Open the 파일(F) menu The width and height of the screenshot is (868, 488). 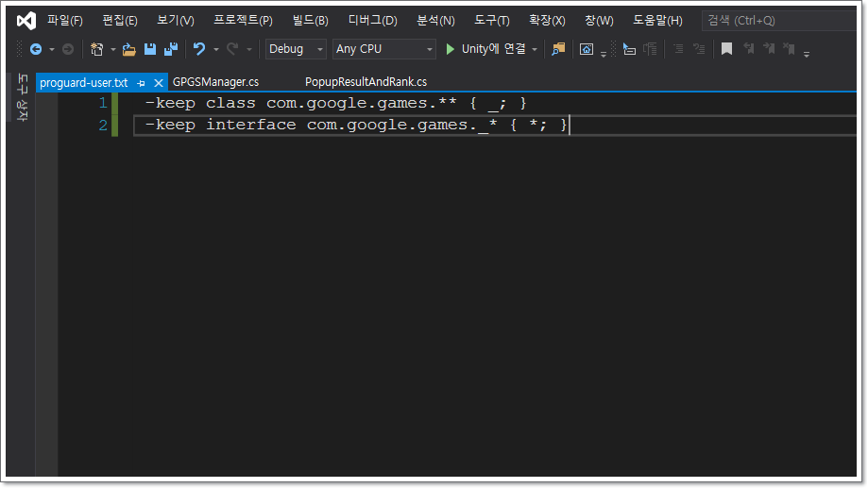65,21
